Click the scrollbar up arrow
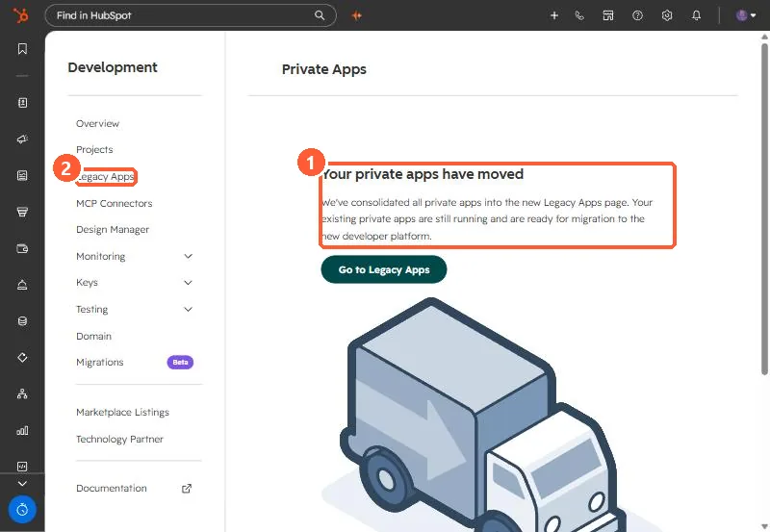Screen dimensions: 770x532 764,37
